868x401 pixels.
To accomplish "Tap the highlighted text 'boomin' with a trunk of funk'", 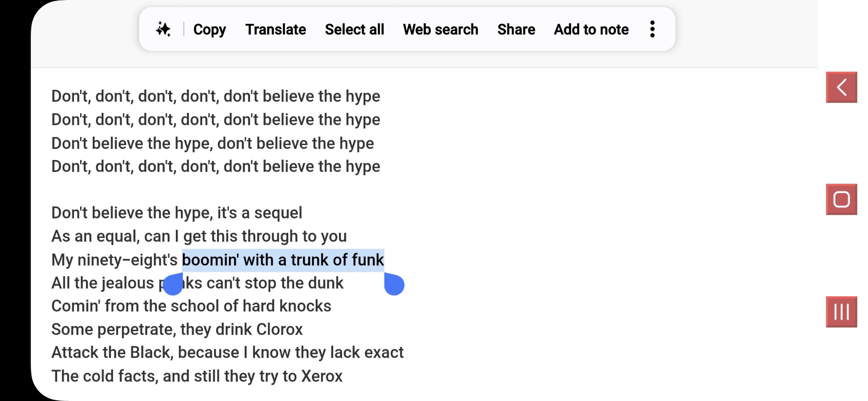I will coord(283,260).
